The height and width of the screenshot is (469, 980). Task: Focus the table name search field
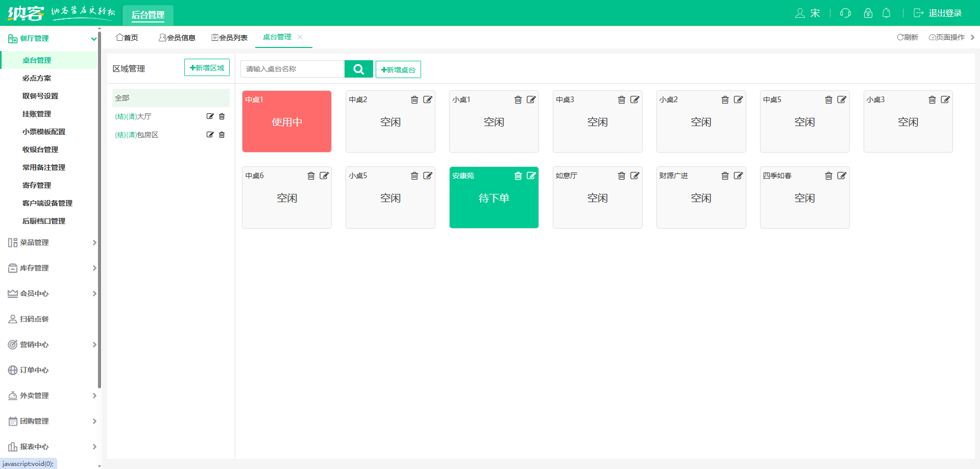click(x=292, y=69)
